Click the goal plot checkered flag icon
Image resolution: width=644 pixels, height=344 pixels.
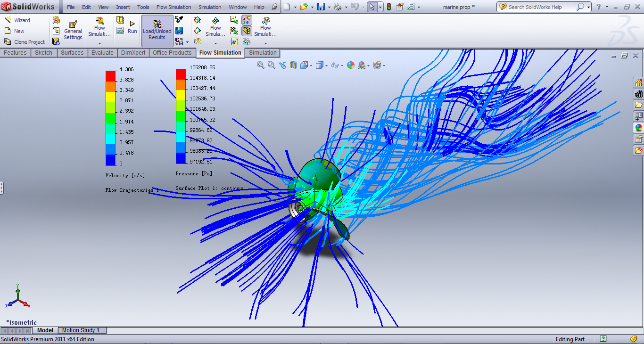pos(234,31)
